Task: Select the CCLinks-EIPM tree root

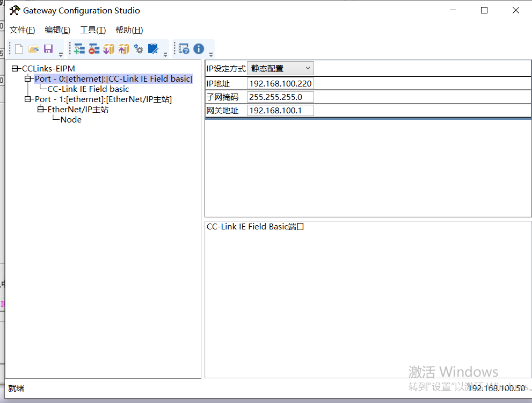Action: point(48,69)
